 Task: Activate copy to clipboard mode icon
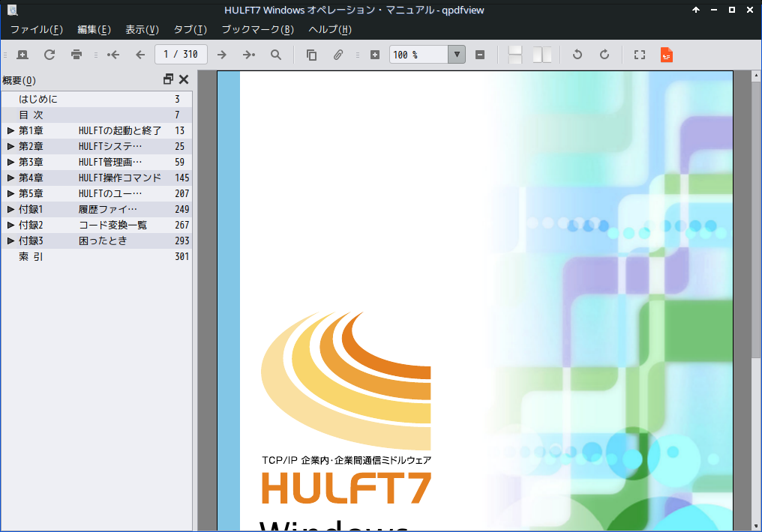coord(311,55)
